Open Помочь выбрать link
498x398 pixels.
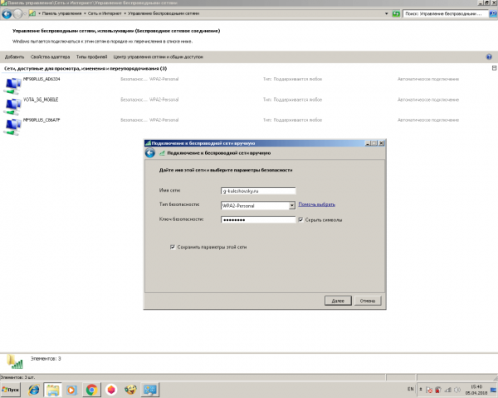[317, 204]
